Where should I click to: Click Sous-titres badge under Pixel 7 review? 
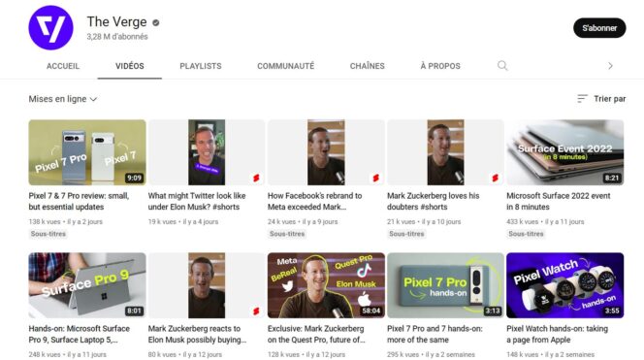(x=48, y=234)
